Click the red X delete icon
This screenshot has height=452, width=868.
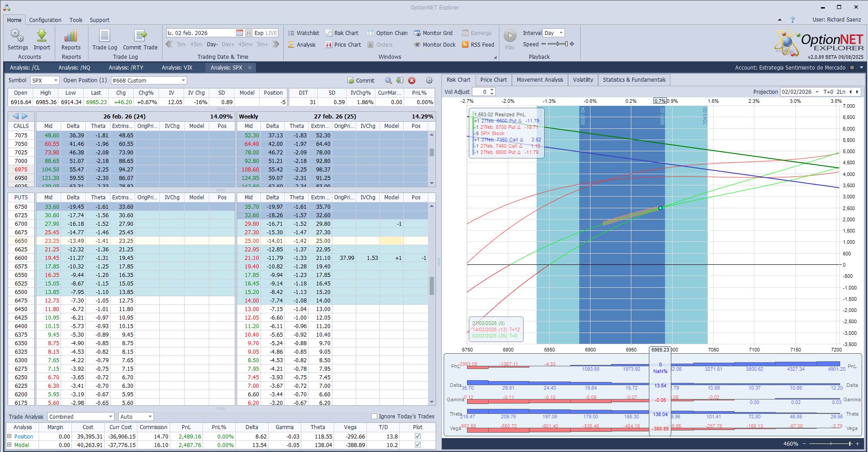pyautogui.click(x=412, y=80)
